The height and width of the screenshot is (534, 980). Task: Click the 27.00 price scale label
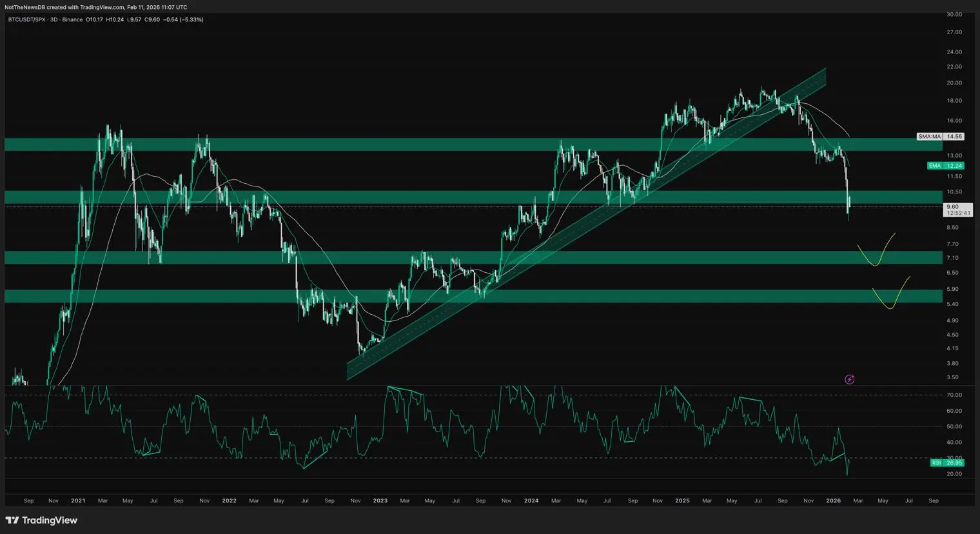pyautogui.click(x=954, y=32)
